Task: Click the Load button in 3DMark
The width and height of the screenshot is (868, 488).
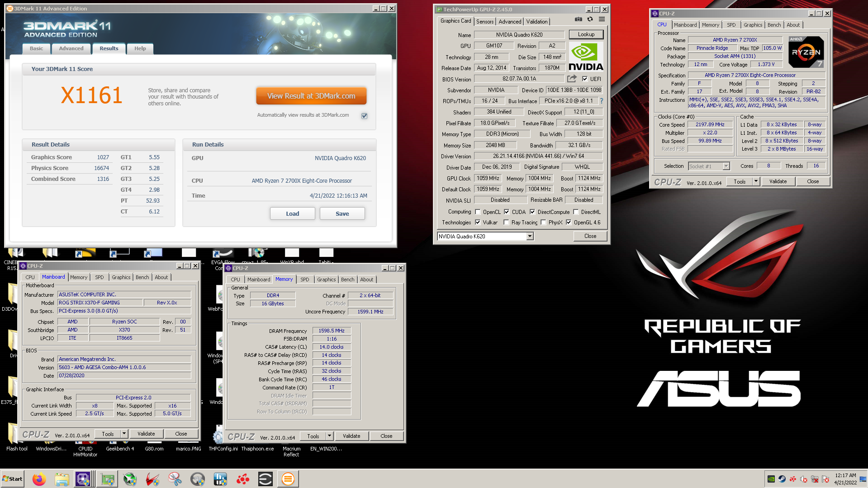Action: [x=292, y=213]
